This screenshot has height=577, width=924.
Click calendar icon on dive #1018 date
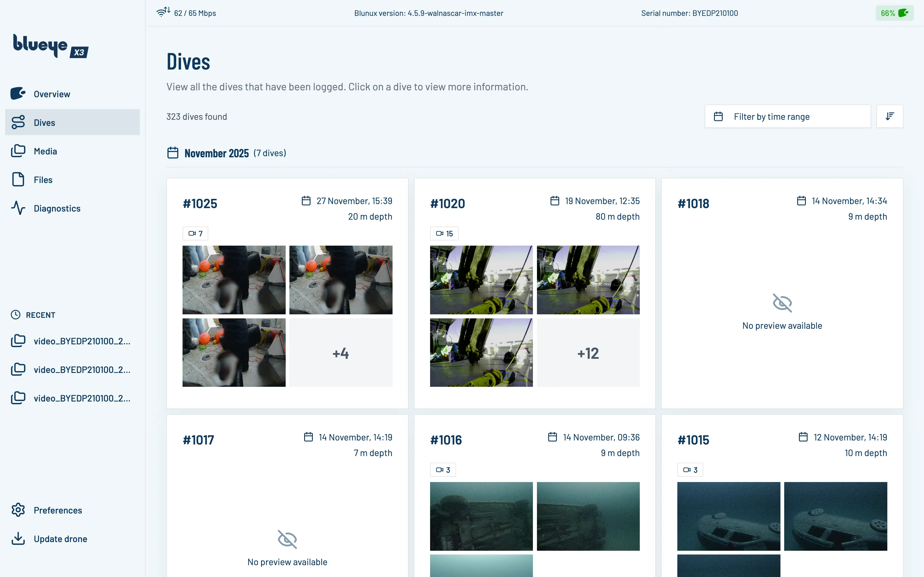[x=802, y=200]
